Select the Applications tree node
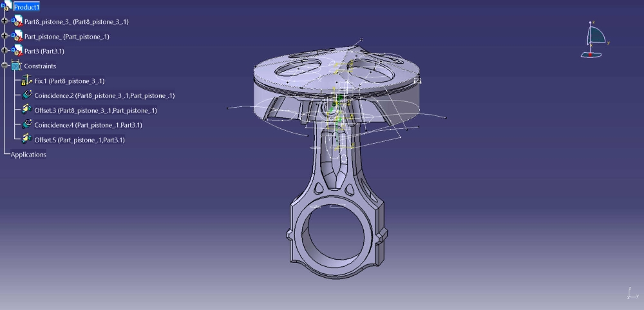 pyautogui.click(x=28, y=155)
